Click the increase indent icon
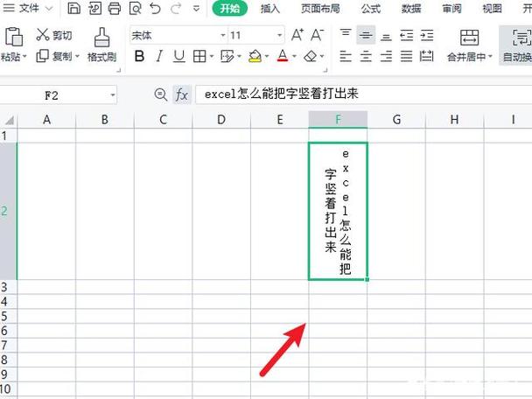 pos(427,35)
